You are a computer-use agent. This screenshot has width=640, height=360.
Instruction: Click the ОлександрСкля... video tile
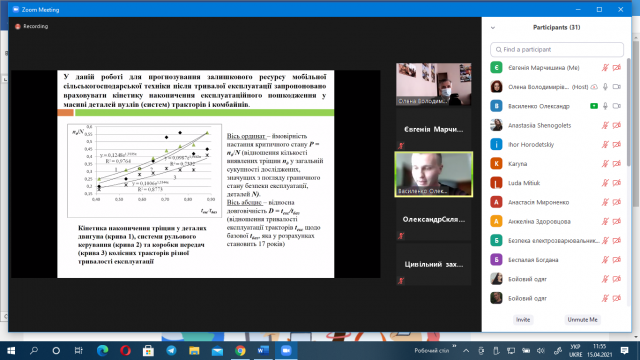click(433, 220)
